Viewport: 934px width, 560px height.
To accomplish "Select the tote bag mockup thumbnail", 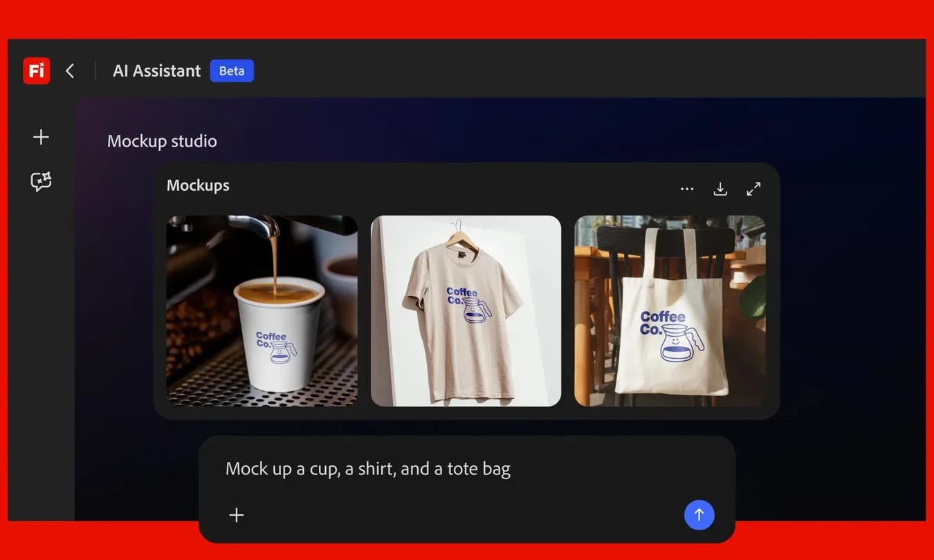I will pyautogui.click(x=670, y=310).
